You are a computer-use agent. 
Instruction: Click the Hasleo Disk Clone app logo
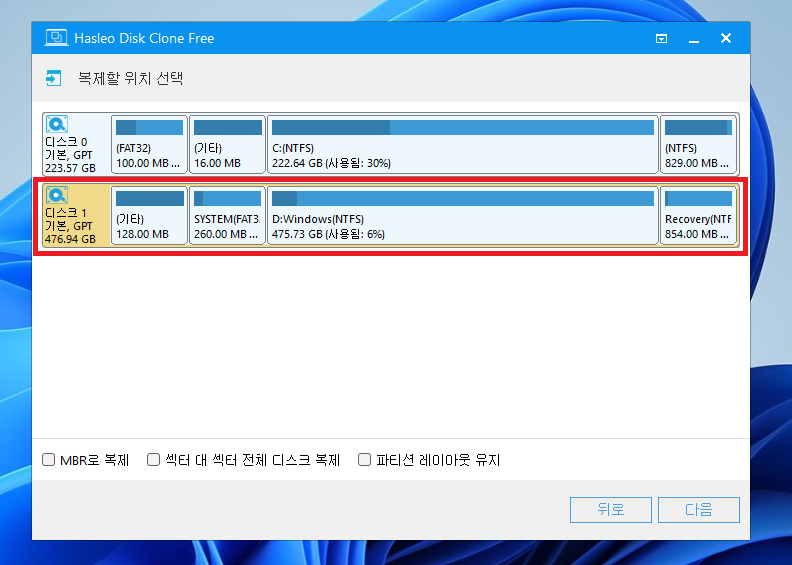(x=56, y=38)
